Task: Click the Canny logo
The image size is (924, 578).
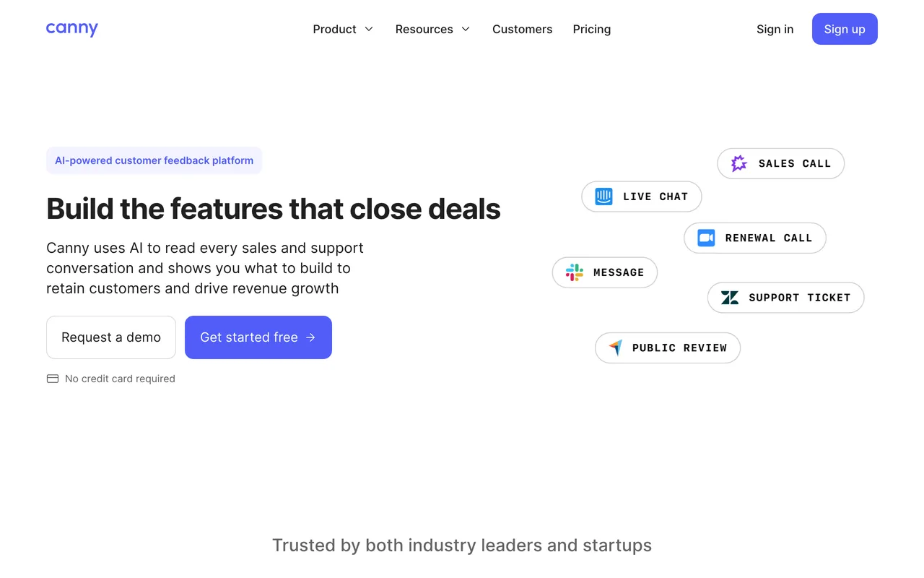Action: coord(72,29)
